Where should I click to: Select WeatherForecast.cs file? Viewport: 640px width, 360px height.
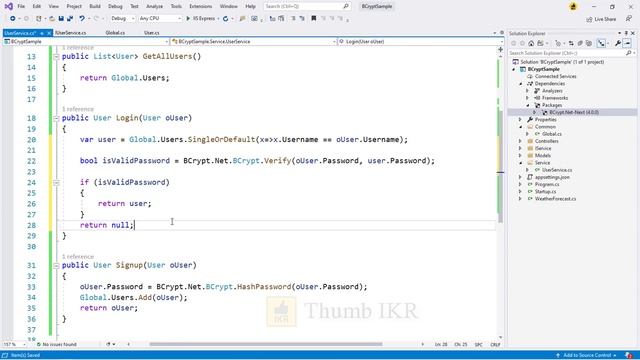(555, 199)
